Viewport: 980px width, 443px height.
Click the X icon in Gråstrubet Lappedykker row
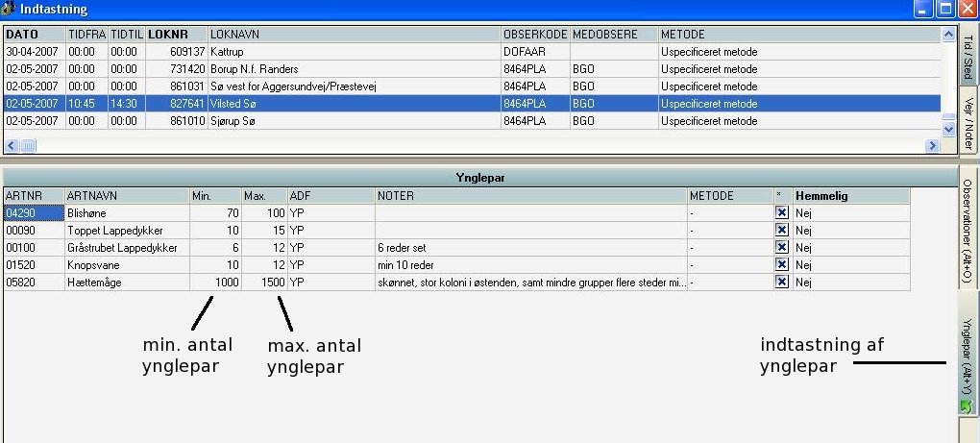pyautogui.click(x=781, y=247)
